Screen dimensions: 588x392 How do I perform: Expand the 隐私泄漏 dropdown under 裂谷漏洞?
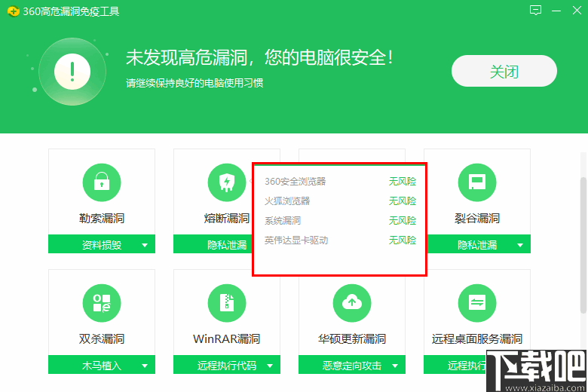pos(520,245)
